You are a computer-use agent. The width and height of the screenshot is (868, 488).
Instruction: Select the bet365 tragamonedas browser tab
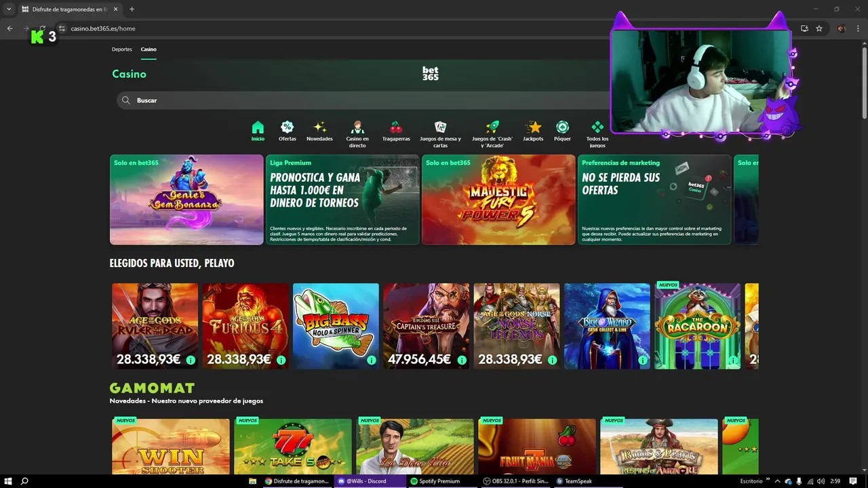tap(69, 9)
